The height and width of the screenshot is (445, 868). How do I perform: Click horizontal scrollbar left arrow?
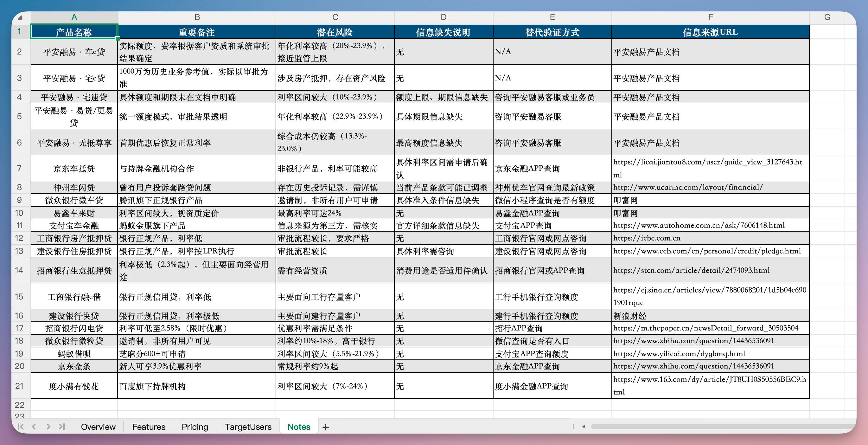(583, 427)
